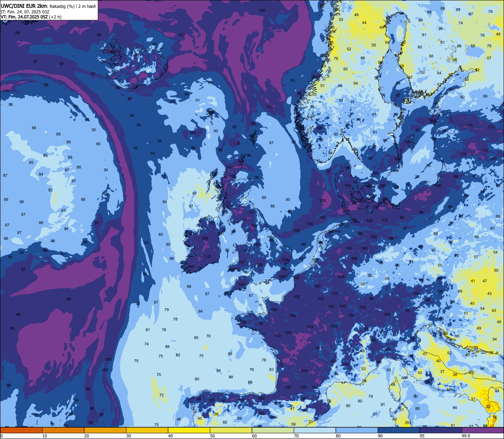
Task: Pick the 90–95% dark blue legend swatch
Action: pyautogui.click(x=398, y=430)
